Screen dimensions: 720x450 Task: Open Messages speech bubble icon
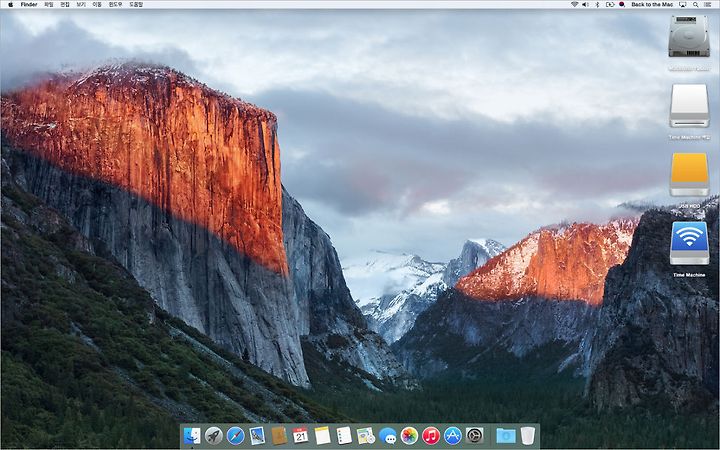(x=388, y=436)
